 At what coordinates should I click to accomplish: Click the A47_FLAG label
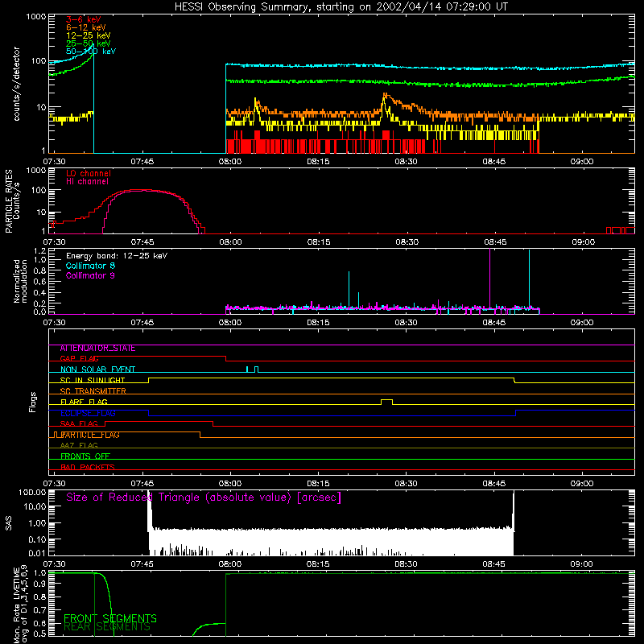pos(79,445)
